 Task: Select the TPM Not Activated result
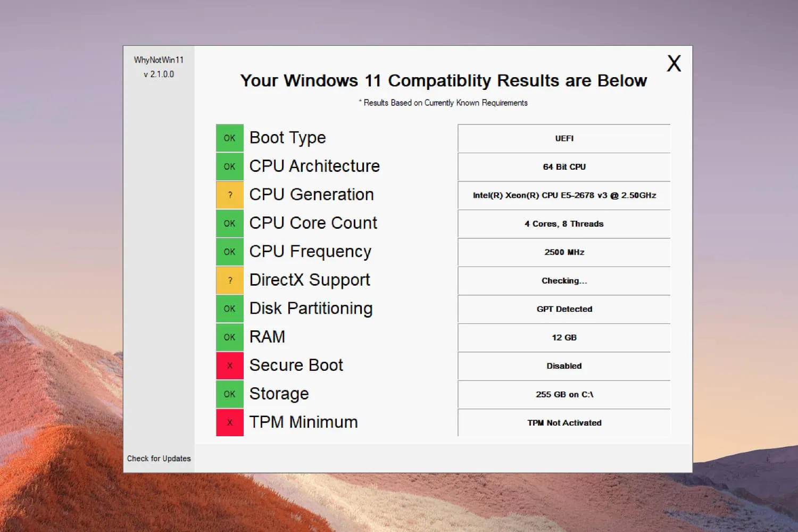tap(564, 423)
